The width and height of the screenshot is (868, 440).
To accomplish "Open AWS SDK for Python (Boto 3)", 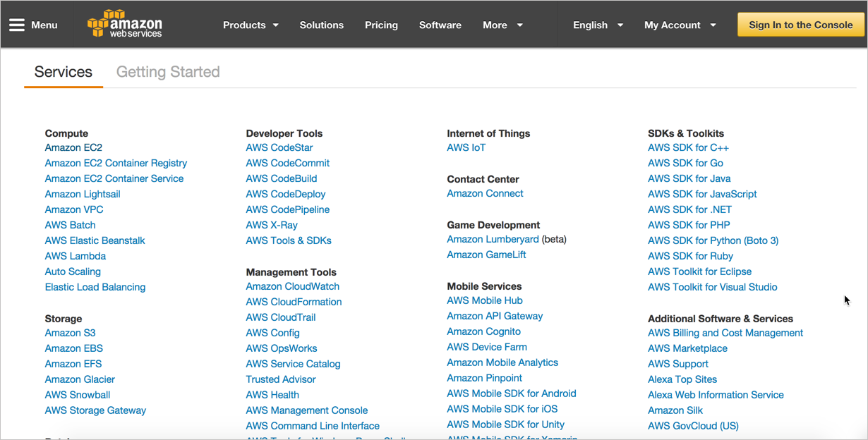I will (x=713, y=240).
